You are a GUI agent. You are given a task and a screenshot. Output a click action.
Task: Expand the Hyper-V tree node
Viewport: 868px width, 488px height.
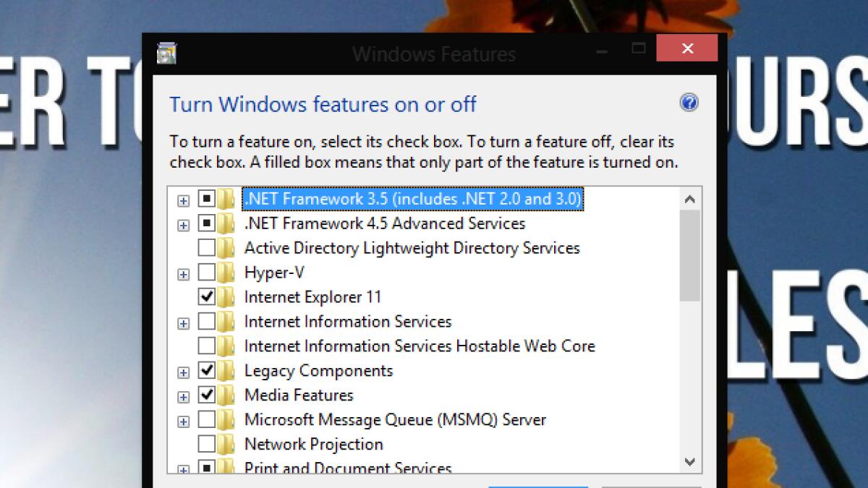tap(183, 273)
